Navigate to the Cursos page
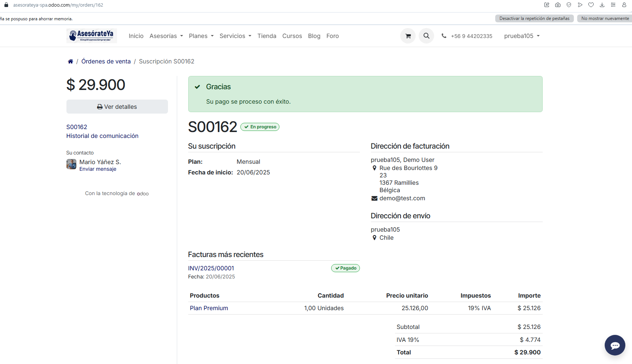The width and height of the screenshot is (632, 364). [292, 36]
